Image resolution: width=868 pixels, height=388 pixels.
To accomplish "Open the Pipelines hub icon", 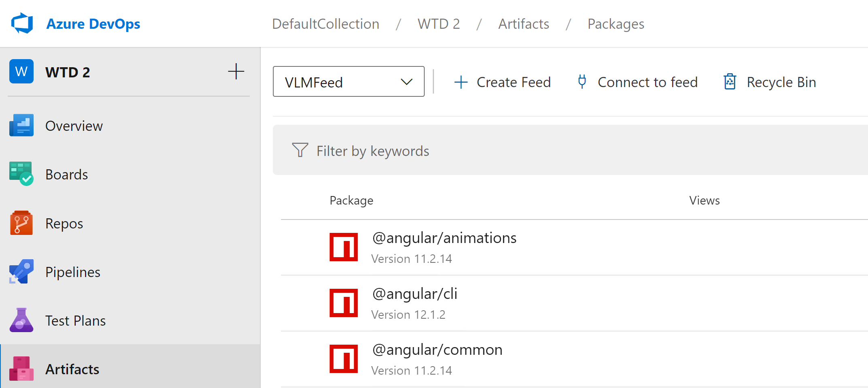I will tap(21, 272).
